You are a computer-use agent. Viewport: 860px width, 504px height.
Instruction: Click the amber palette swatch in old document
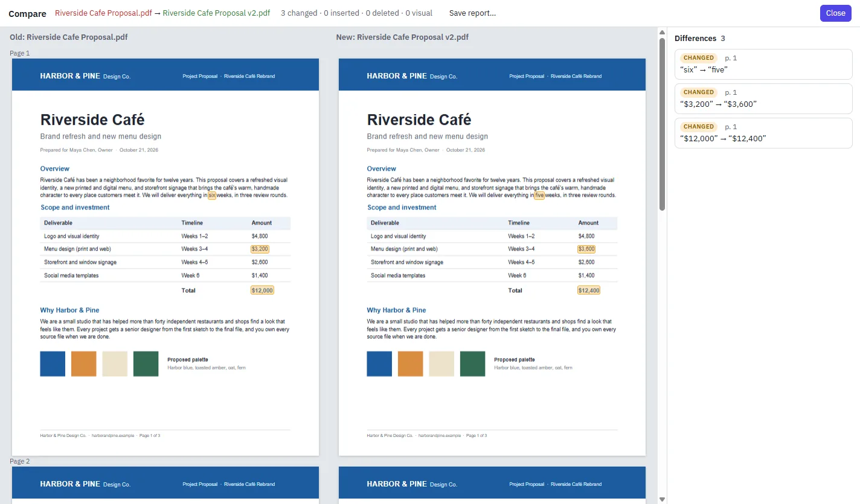(84, 364)
